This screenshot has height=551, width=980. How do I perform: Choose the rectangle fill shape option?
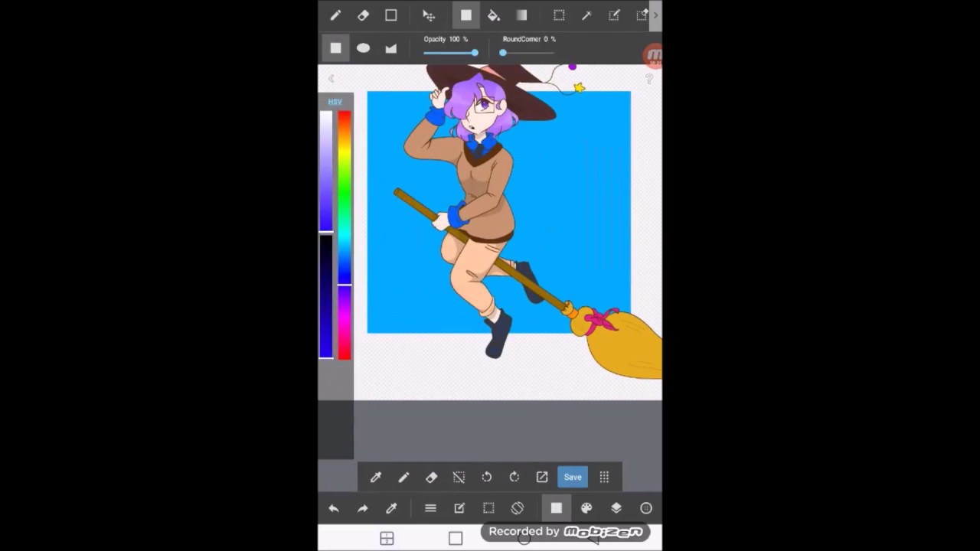pyautogui.click(x=335, y=48)
